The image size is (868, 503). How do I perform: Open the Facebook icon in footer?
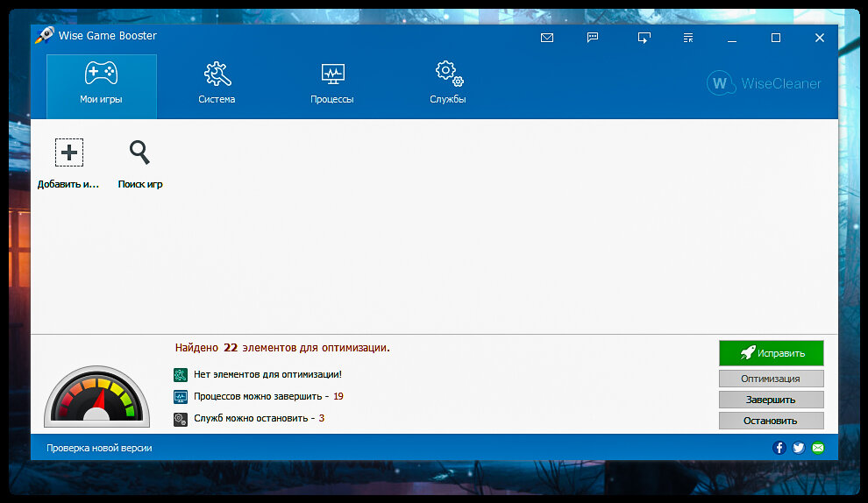[x=779, y=448]
